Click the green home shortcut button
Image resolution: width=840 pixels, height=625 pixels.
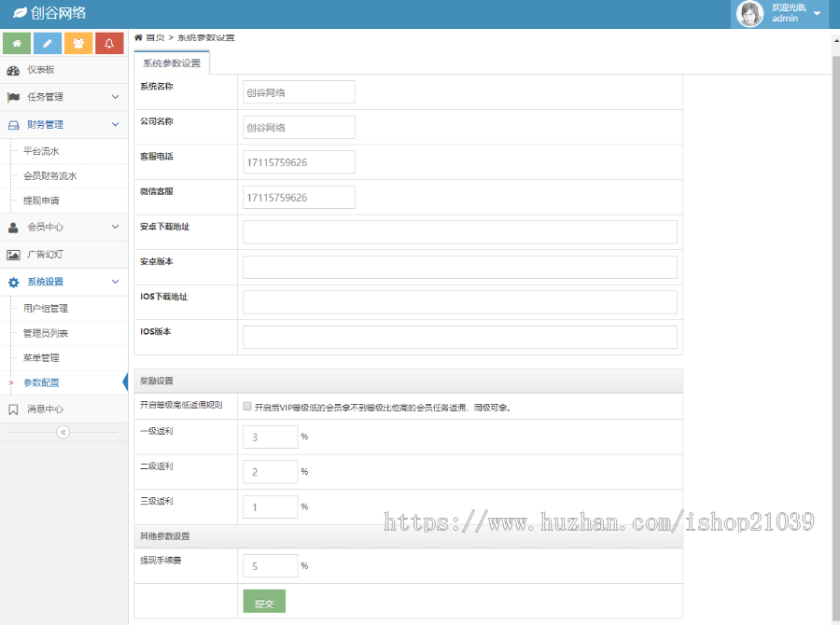pos(17,44)
